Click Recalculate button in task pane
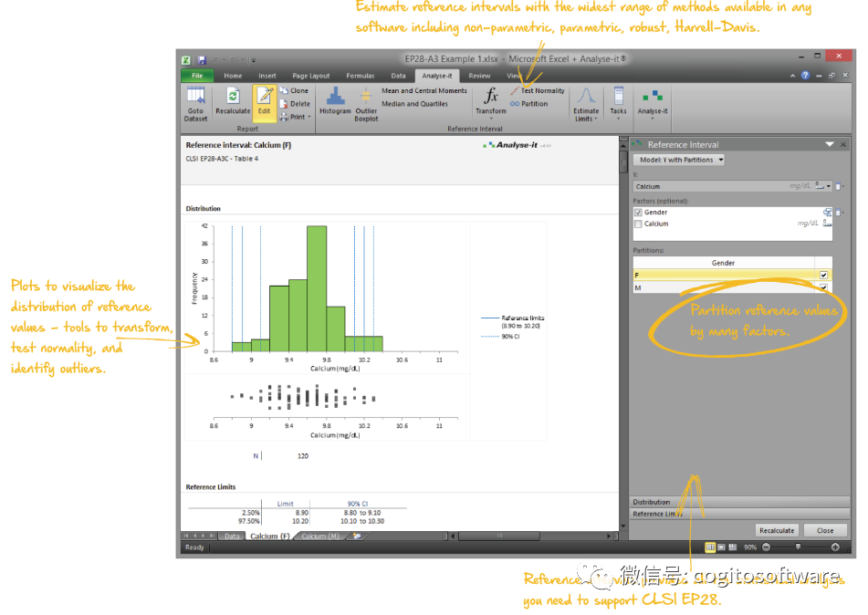Viewport: 868px width, 615px height. [x=777, y=530]
